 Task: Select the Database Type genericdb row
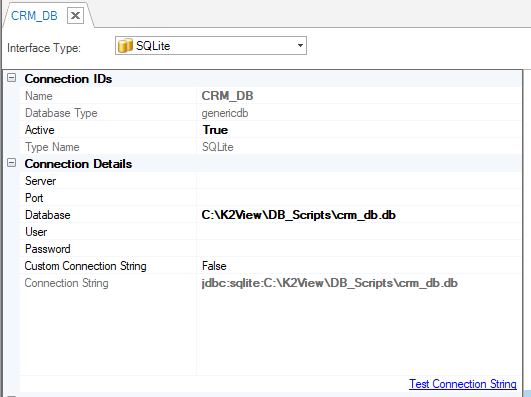(270, 113)
